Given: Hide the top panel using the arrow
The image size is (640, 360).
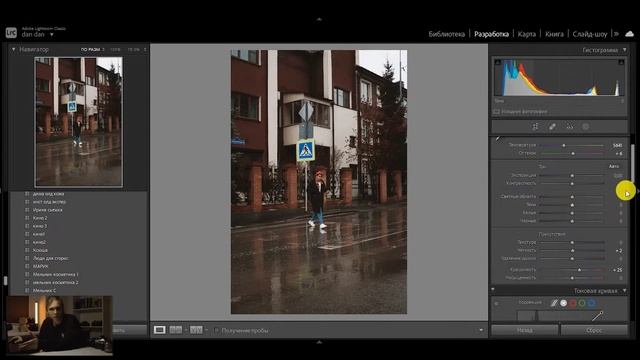Looking at the screenshot, I should 319,19.
